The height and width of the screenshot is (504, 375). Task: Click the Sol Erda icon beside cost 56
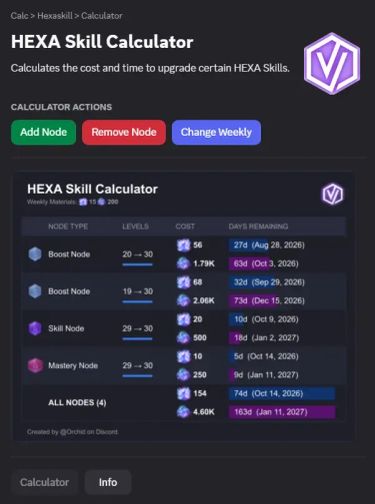pyautogui.click(x=183, y=245)
